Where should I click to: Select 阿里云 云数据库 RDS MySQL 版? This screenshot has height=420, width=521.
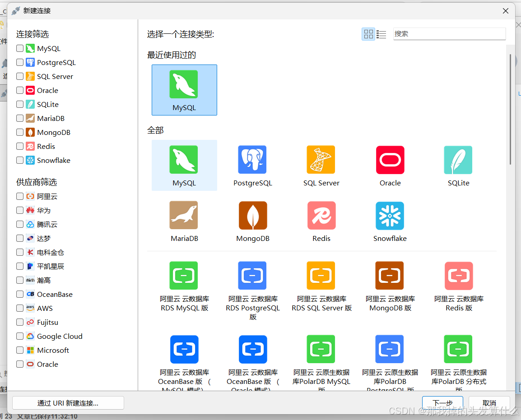184,286
